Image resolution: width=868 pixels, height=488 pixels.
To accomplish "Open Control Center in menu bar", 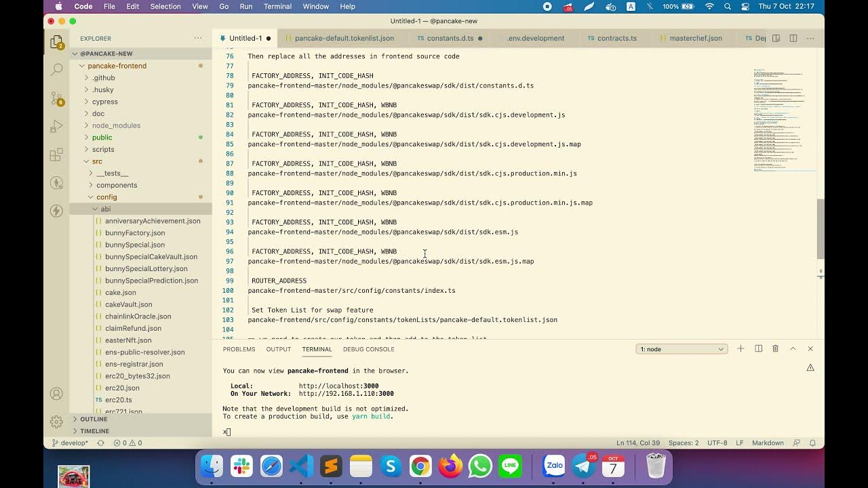I will (x=746, y=6).
